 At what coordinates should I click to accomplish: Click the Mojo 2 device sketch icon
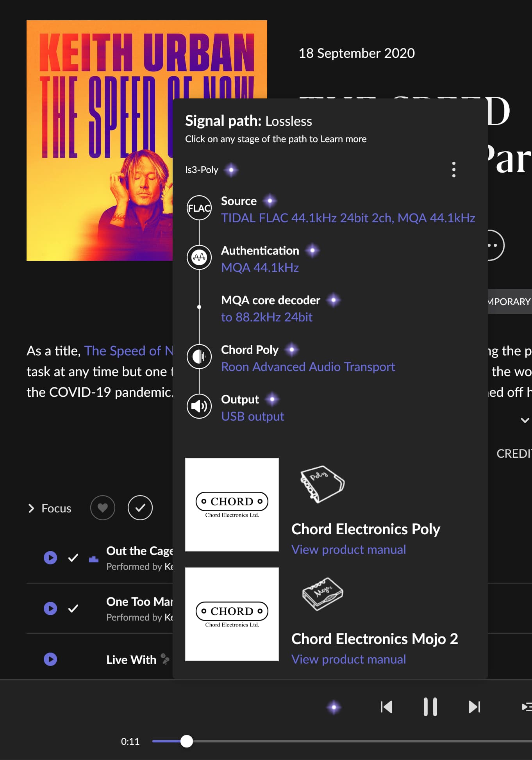(323, 594)
